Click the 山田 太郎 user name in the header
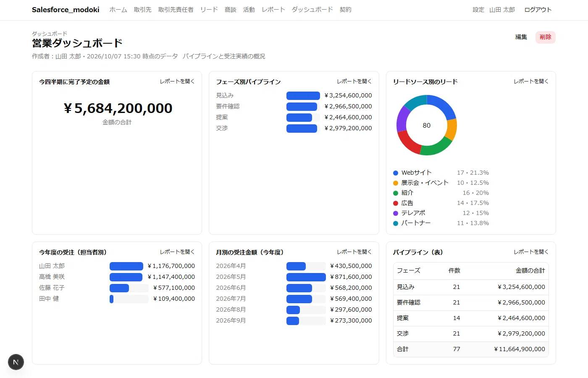 point(502,10)
